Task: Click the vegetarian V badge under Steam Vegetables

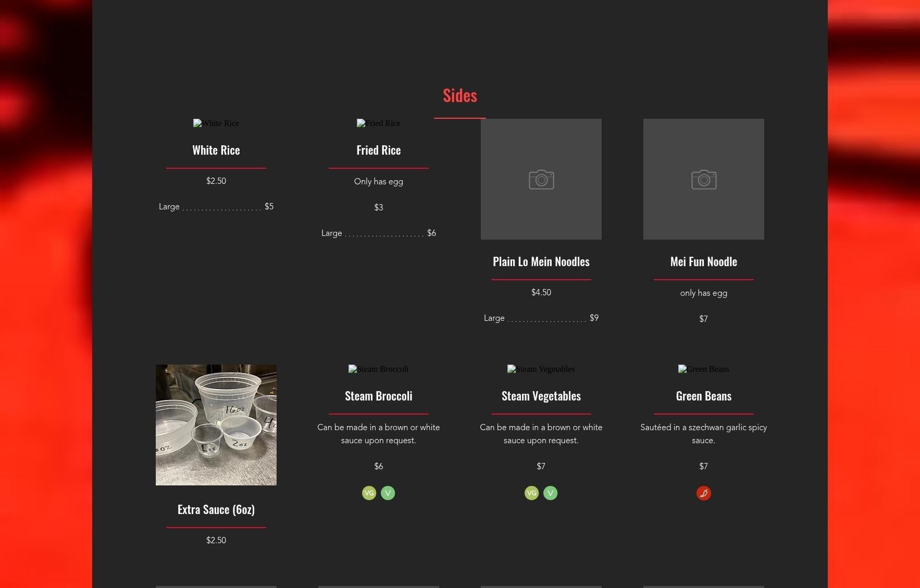Action: point(550,493)
